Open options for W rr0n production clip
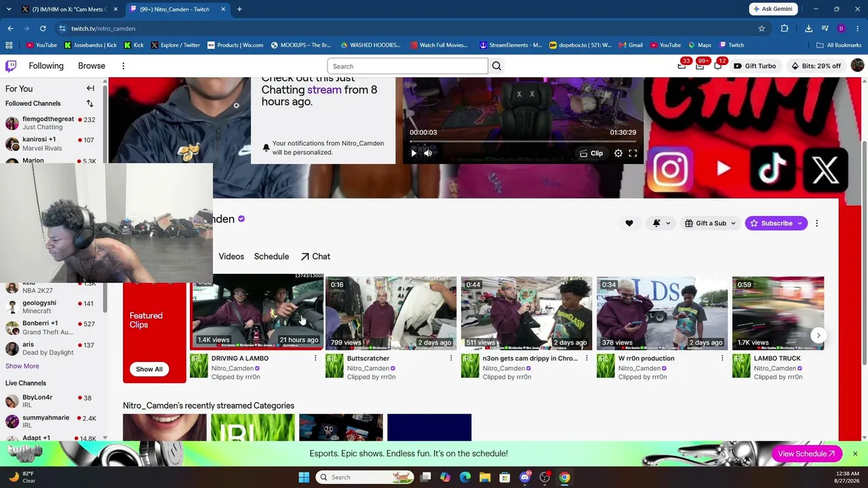868x488 pixels. tap(722, 359)
